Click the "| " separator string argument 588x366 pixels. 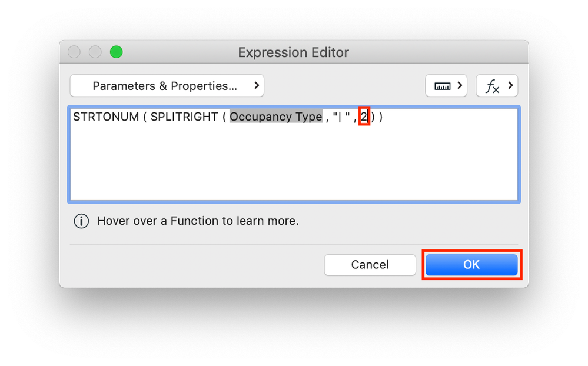(341, 117)
